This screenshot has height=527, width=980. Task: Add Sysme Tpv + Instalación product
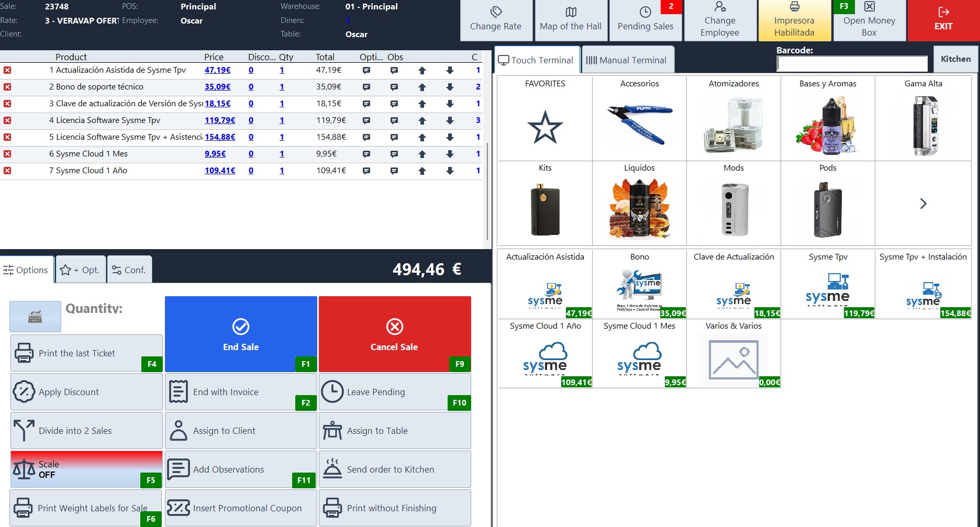point(923,284)
